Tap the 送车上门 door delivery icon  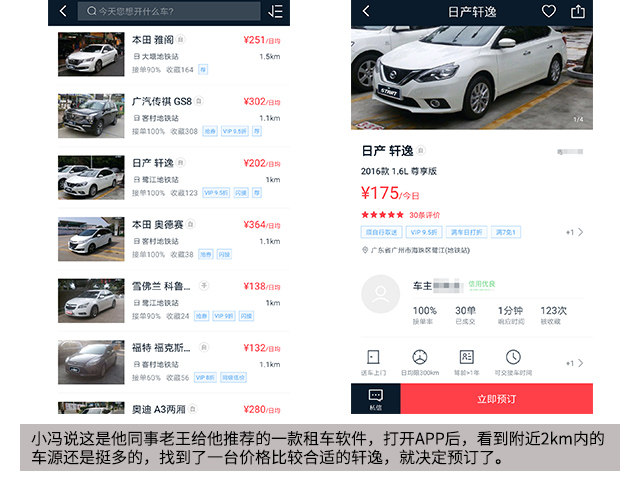click(373, 361)
